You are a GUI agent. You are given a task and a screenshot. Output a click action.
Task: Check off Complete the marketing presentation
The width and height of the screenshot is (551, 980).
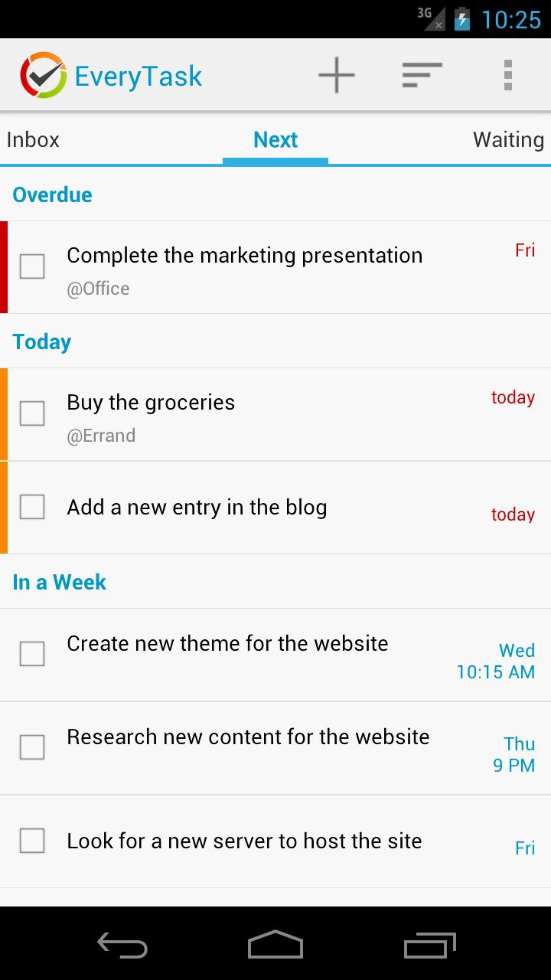pos(32,266)
